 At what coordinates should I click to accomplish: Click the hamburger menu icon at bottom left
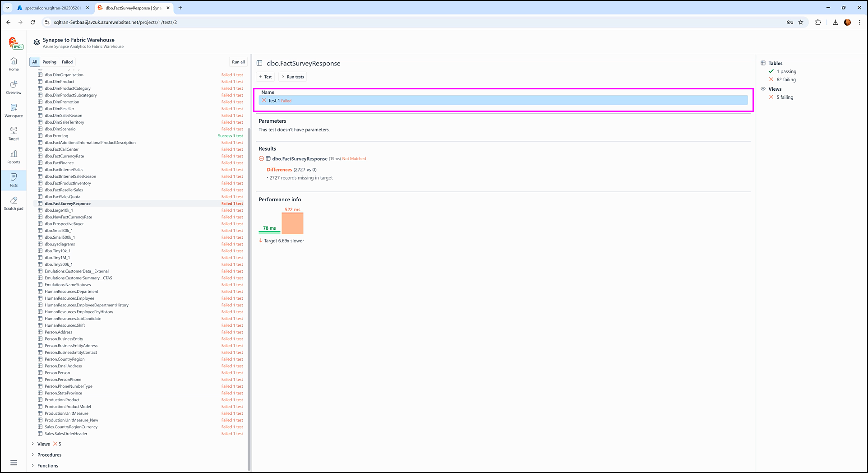tap(14, 463)
